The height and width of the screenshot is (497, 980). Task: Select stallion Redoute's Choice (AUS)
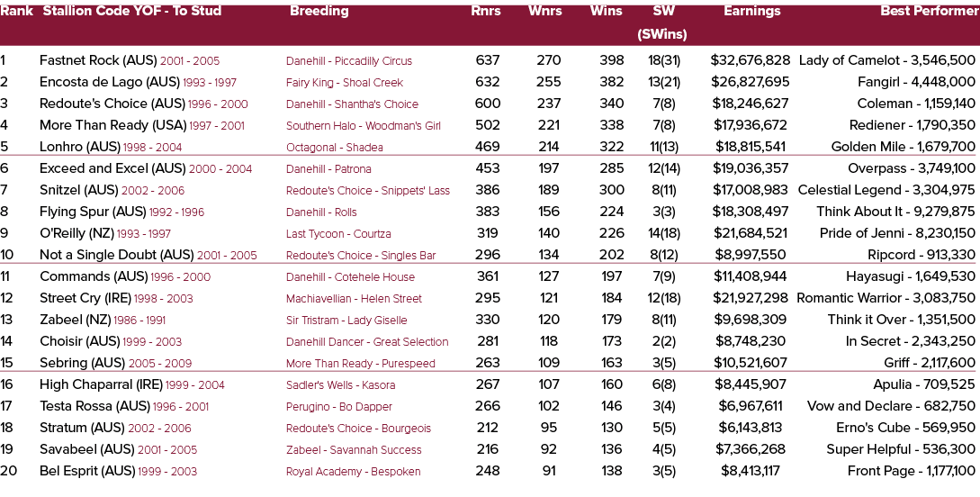[112, 104]
